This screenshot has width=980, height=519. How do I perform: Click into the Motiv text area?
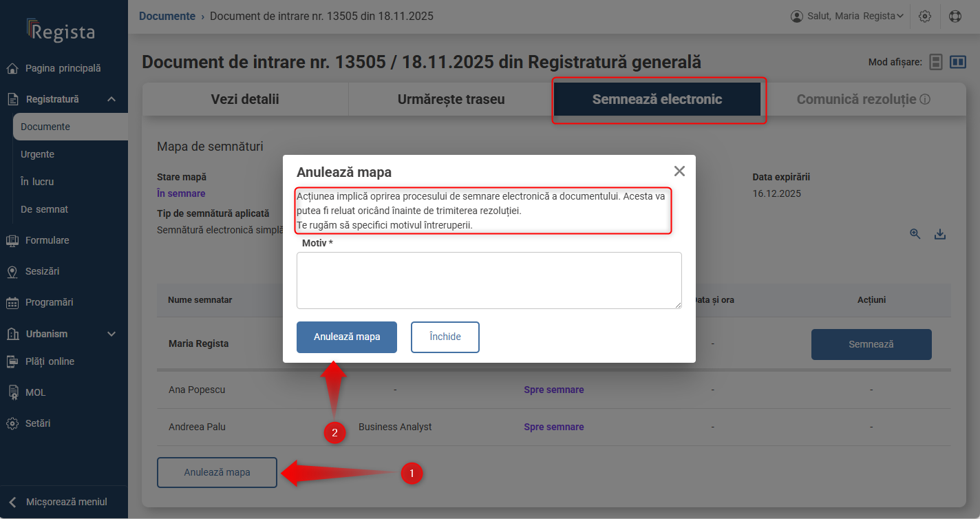pos(489,280)
